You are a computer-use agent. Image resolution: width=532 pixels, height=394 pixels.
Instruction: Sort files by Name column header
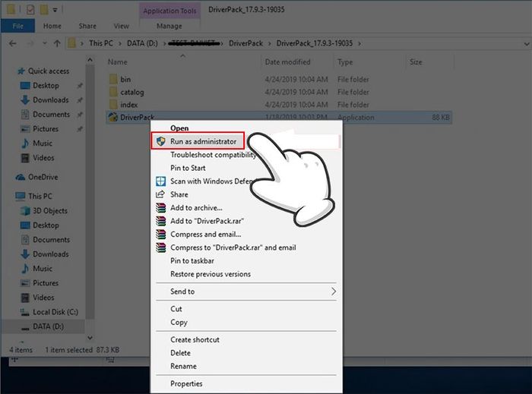(x=117, y=62)
